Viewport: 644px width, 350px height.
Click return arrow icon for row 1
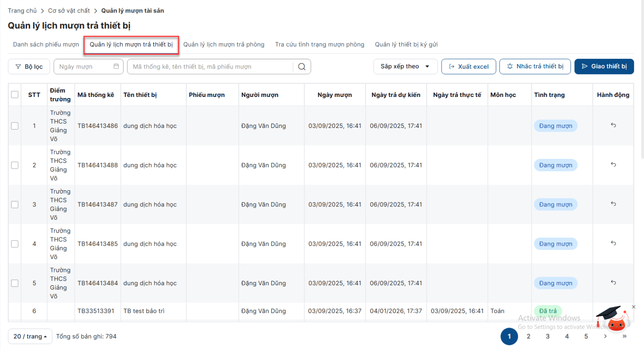pyautogui.click(x=613, y=125)
